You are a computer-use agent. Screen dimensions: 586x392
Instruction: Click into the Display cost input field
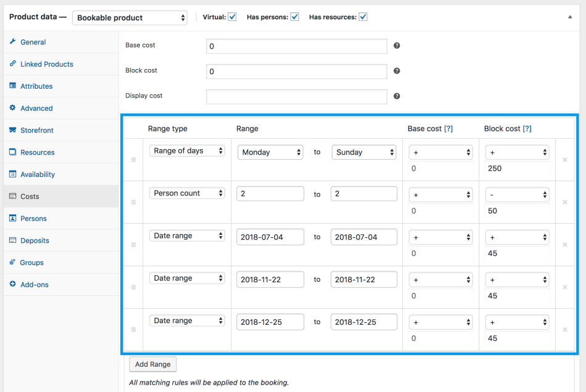(296, 97)
